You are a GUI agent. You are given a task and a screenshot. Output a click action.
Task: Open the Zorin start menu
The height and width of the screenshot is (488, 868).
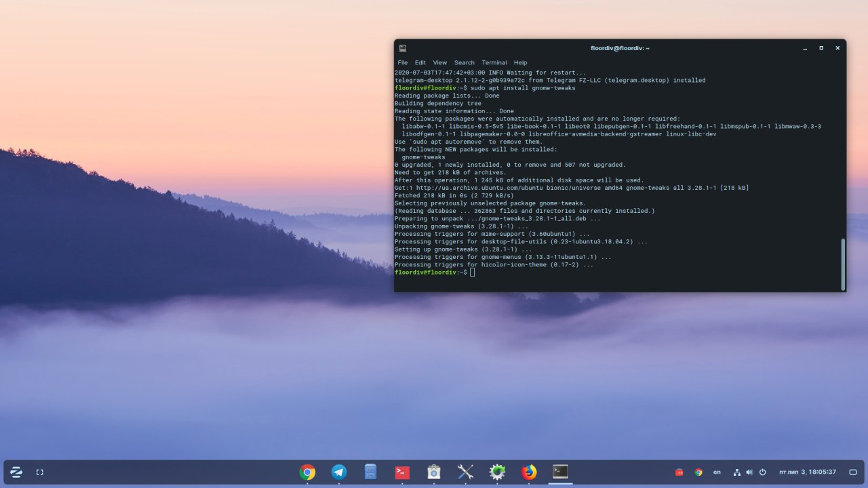[x=16, y=472]
